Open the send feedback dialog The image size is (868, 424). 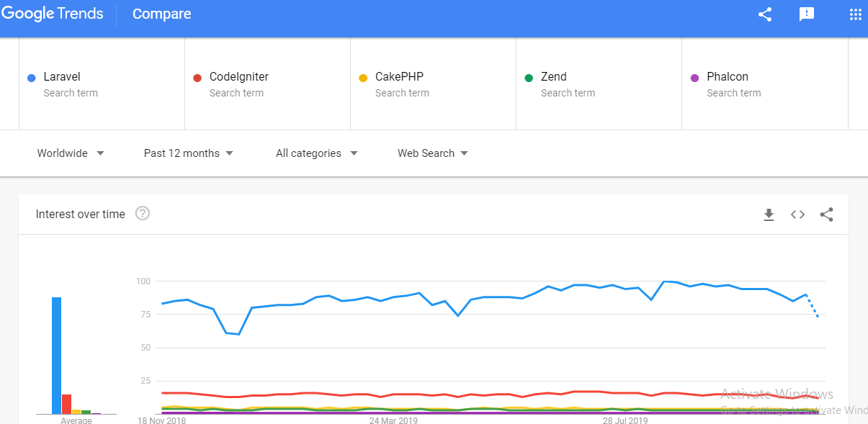click(x=806, y=14)
